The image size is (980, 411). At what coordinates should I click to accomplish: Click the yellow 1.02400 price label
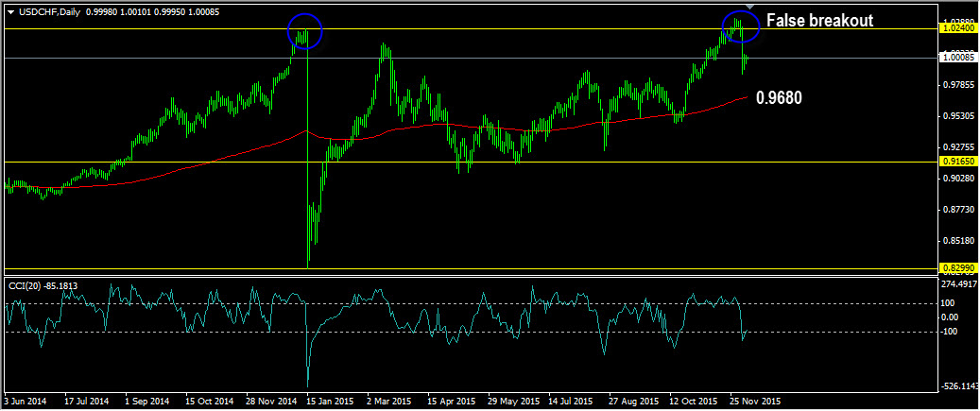(x=957, y=28)
